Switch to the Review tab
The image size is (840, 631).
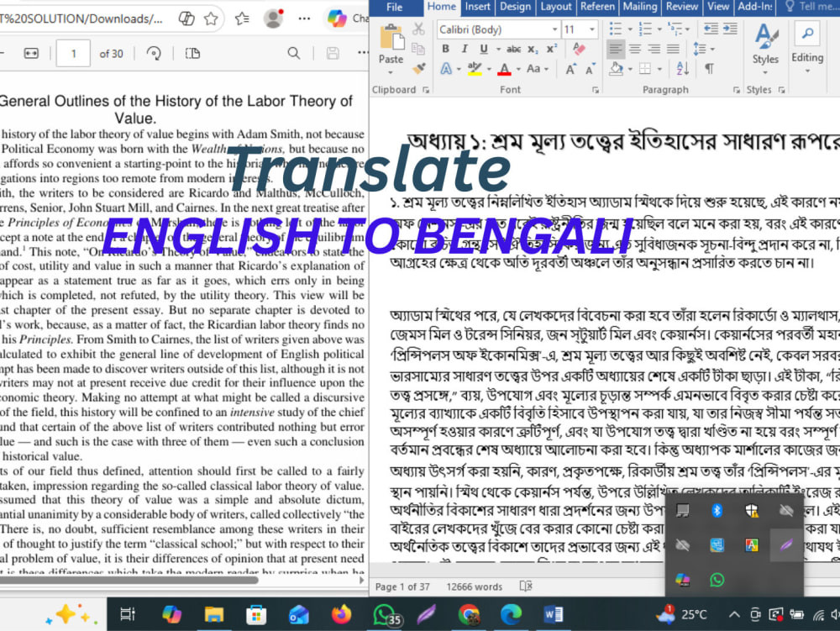click(x=681, y=7)
